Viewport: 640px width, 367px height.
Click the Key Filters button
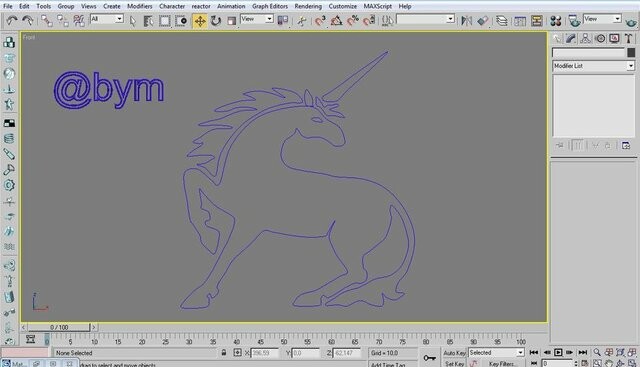501,363
